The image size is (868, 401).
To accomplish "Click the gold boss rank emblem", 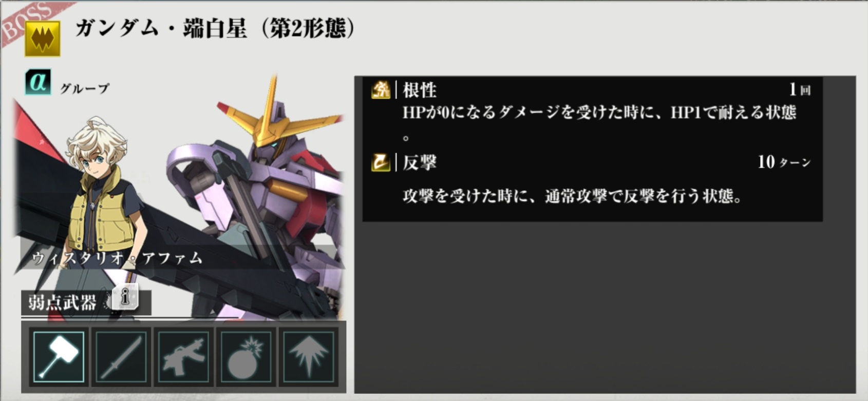I will [43, 39].
